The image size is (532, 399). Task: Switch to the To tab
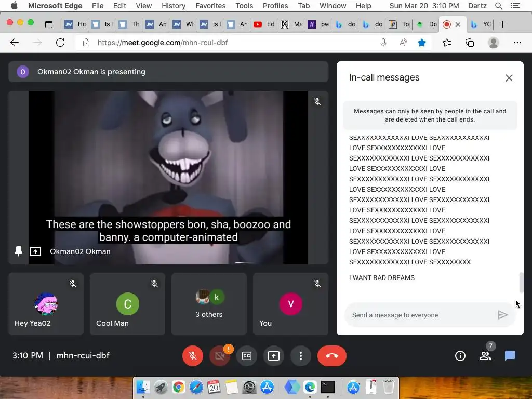(399, 24)
